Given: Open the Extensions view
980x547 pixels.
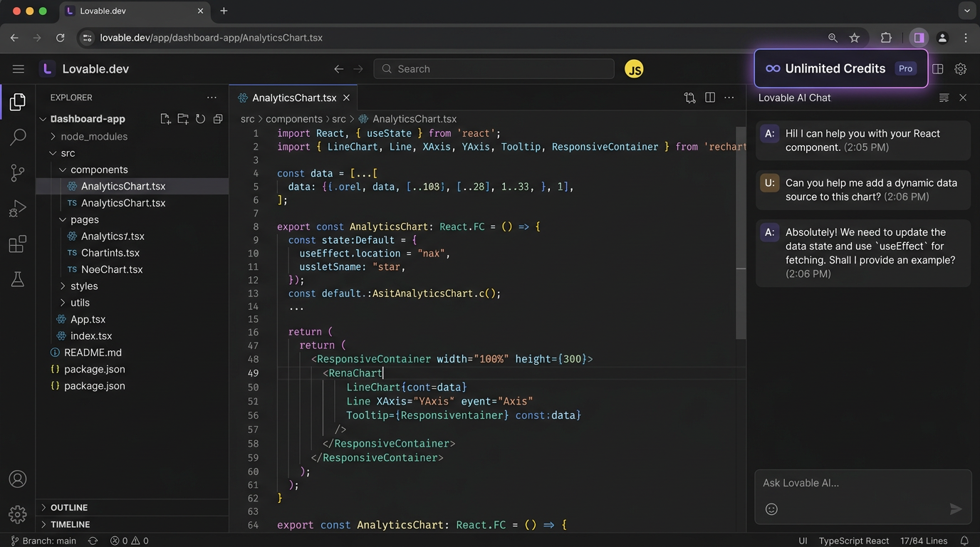Looking at the screenshot, I should (x=18, y=244).
